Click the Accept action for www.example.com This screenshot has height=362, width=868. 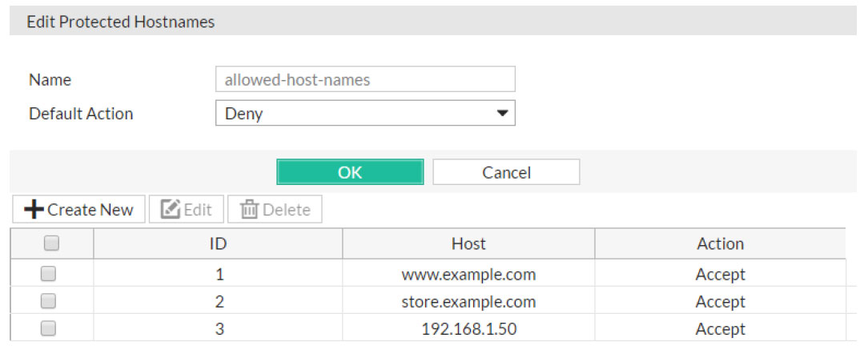720,275
